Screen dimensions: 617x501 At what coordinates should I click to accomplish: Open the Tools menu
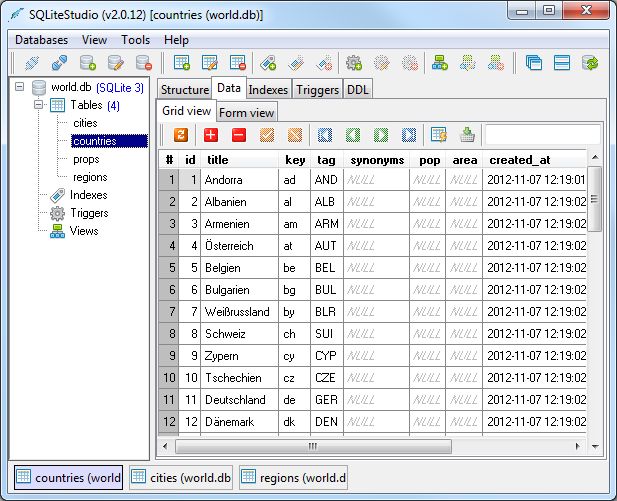[135, 40]
